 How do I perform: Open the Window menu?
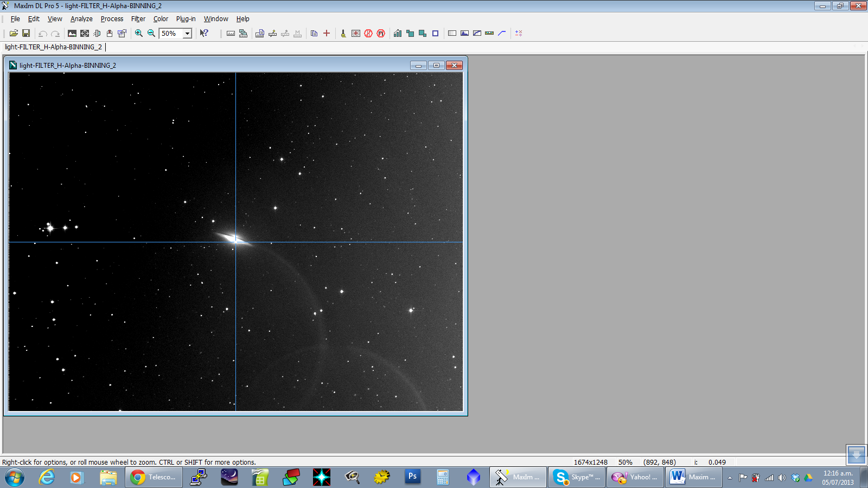216,18
